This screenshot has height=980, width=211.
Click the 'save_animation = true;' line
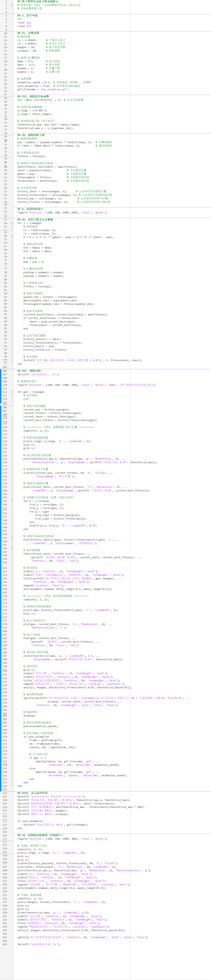pyautogui.click(x=34, y=86)
